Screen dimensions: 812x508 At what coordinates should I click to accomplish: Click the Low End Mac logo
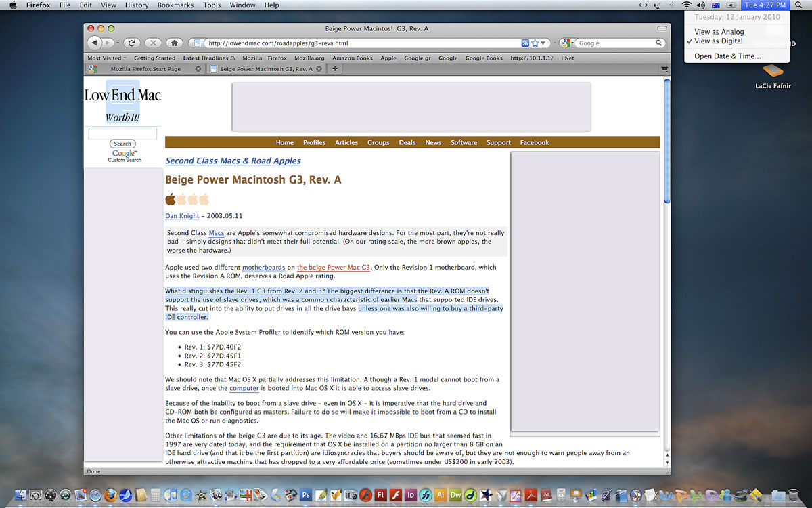(x=122, y=102)
